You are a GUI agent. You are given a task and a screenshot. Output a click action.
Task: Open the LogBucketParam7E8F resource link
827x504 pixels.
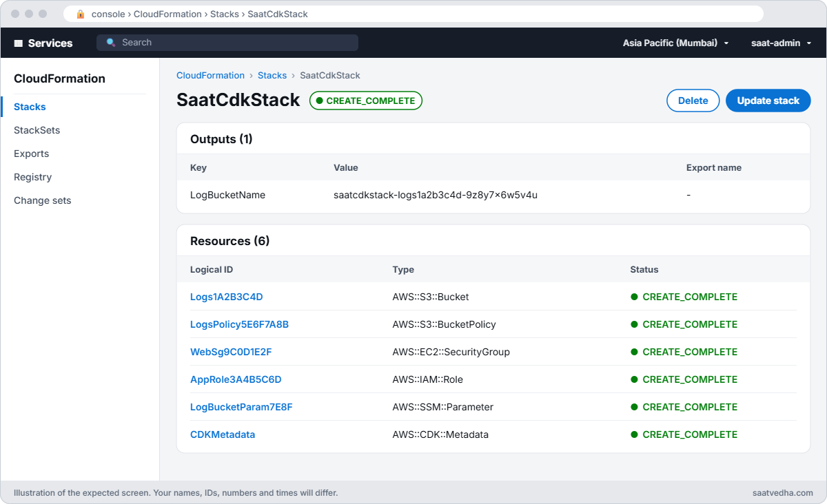241,407
